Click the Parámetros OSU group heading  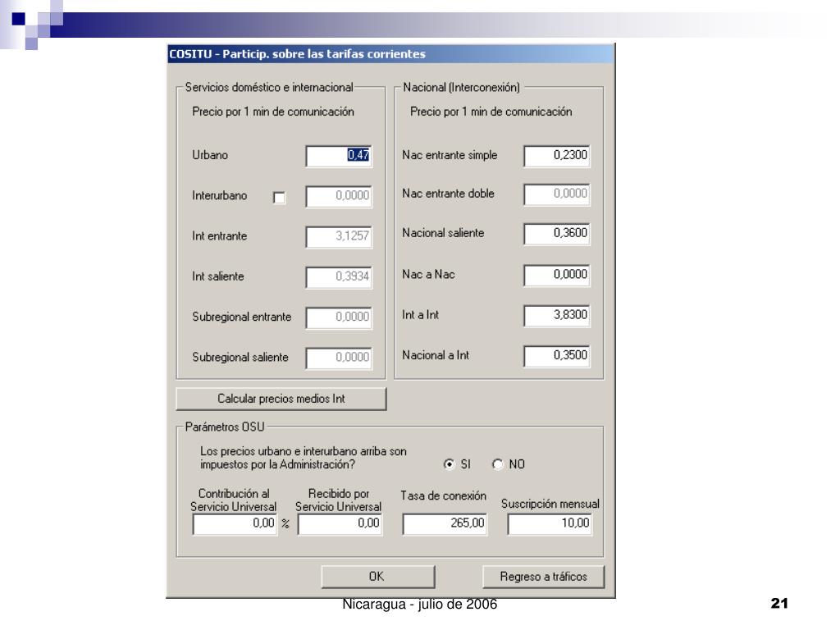point(225,427)
